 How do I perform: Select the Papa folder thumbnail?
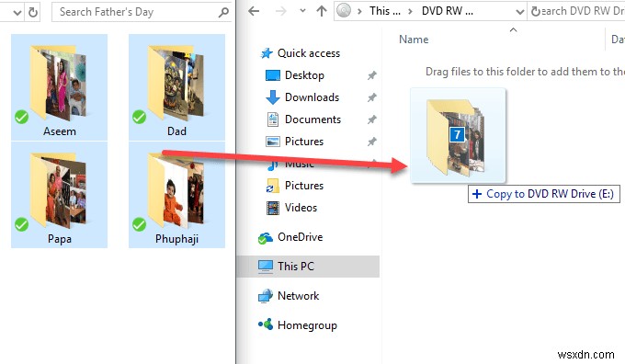pos(59,195)
